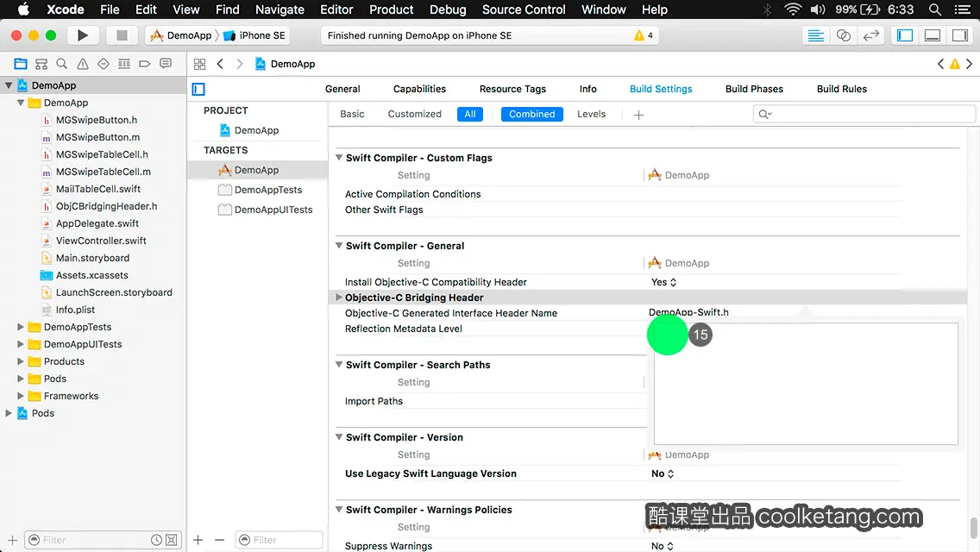Open the Debug navigator
Image resolution: width=980 pixels, height=552 pixels.
(x=124, y=64)
